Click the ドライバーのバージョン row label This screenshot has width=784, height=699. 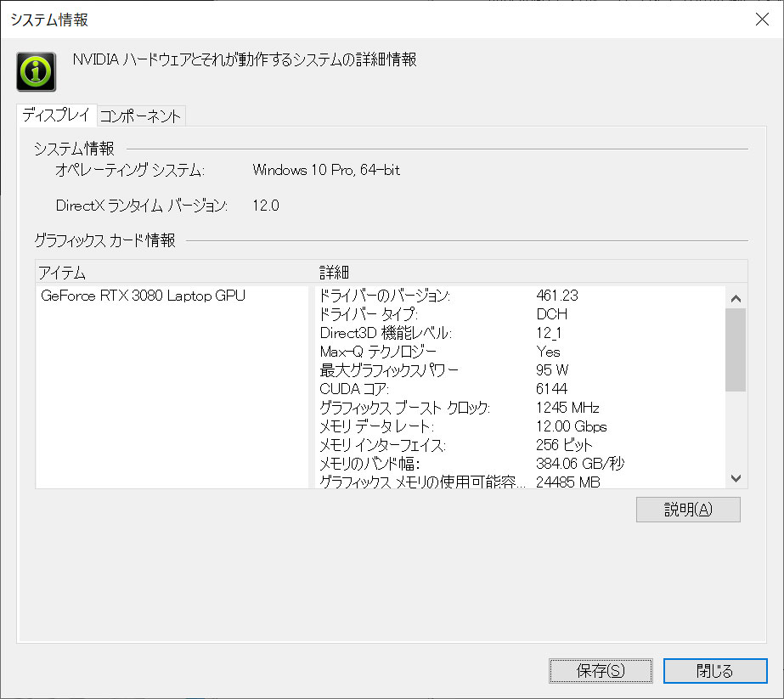coord(385,296)
